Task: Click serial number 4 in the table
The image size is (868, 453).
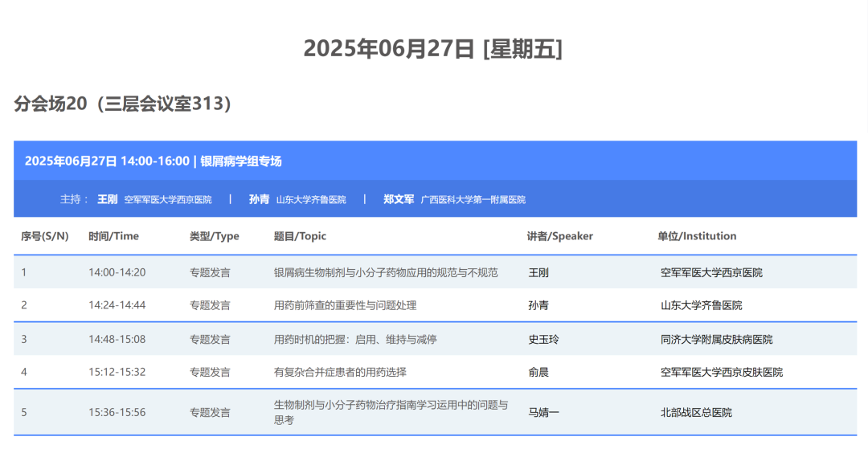Action: pyautogui.click(x=24, y=372)
